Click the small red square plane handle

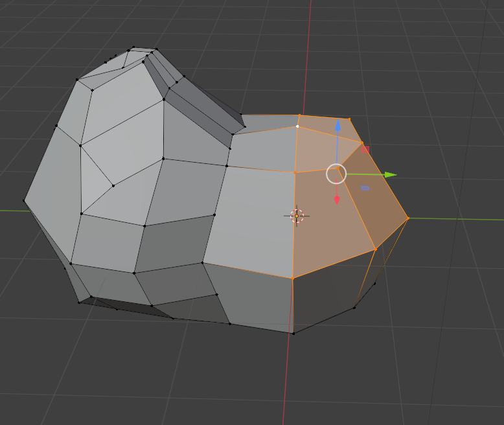click(x=365, y=150)
